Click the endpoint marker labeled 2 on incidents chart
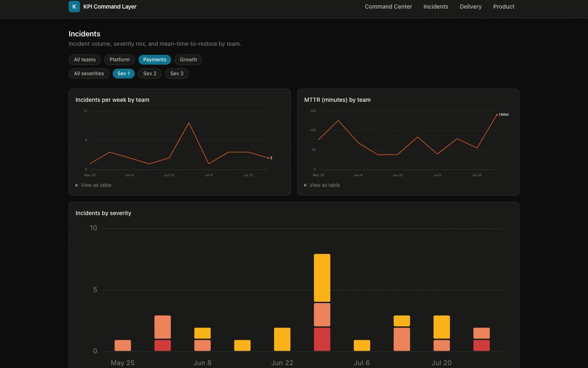The height and width of the screenshot is (368, 588). tap(268, 158)
